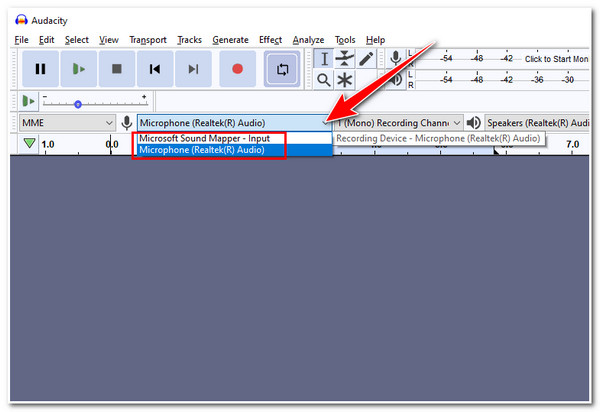
Task: Click the recording meter microphone icon
Action: pyautogui.click(x=396, y=59)
